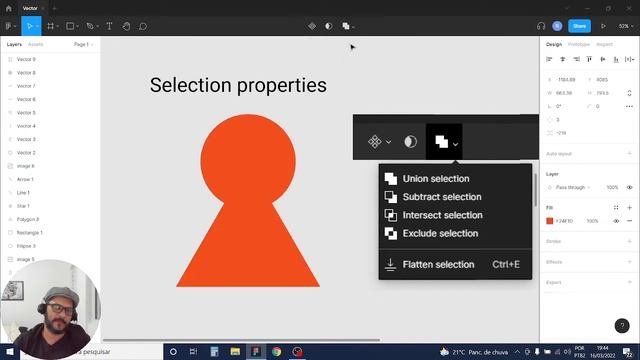Screen dimensions: 640x360
Task: Click Align vertical centers icon
Action: coord(602,59)
